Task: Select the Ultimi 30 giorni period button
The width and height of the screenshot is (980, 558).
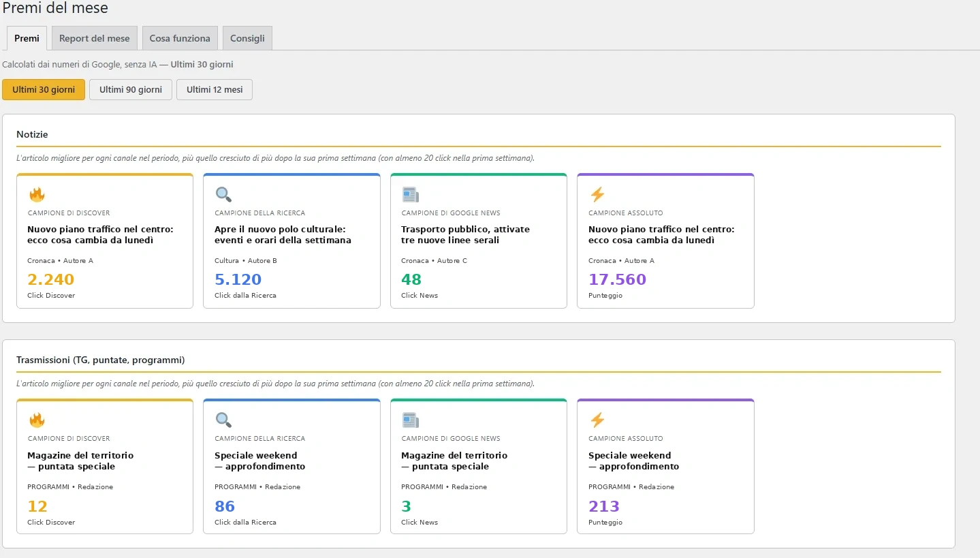Action: click(x=44, y=89)
